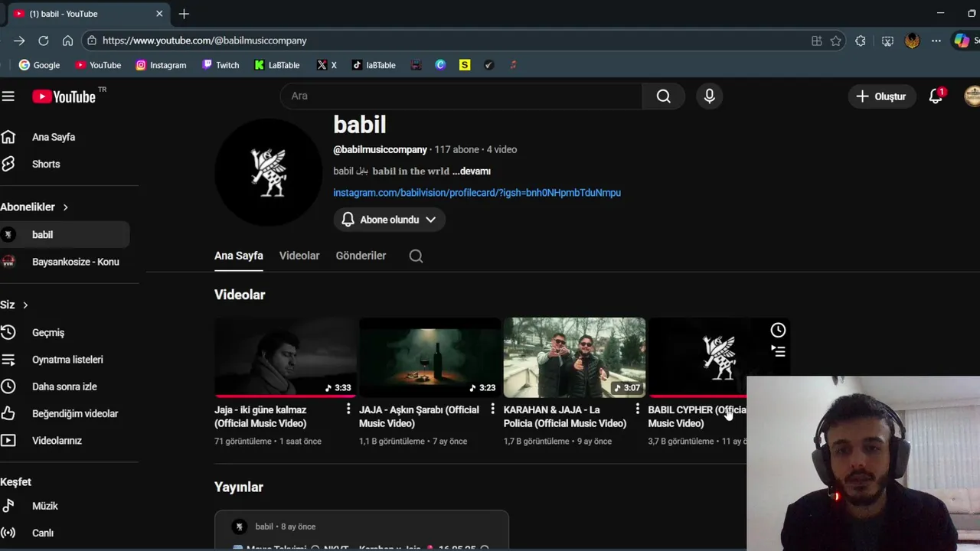Select babil subscription in sidebar

point(64,235)
